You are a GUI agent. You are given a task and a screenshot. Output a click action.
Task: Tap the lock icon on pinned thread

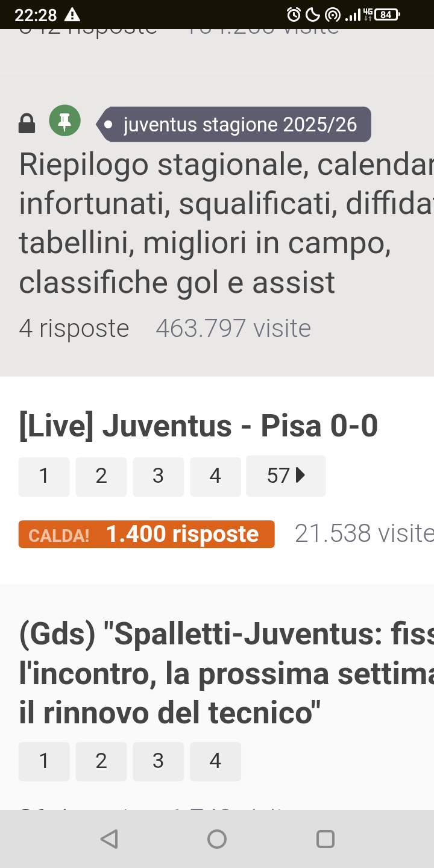(x=27, y=124)
